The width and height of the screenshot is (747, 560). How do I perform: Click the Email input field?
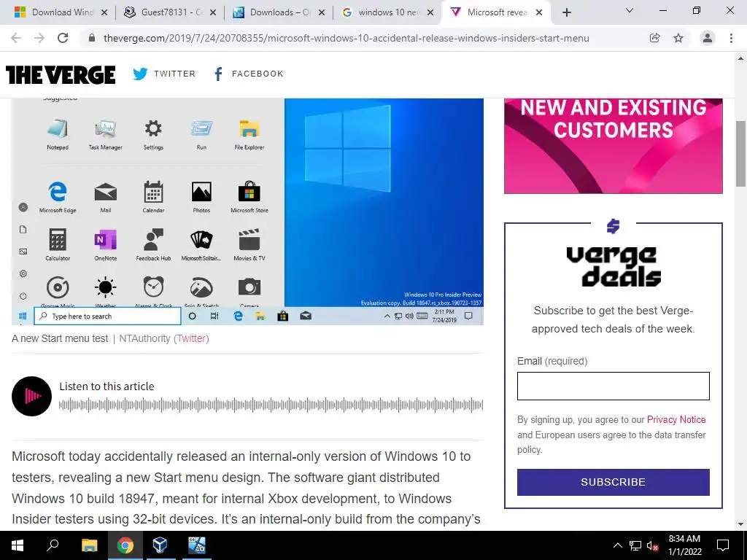(613, 386)
